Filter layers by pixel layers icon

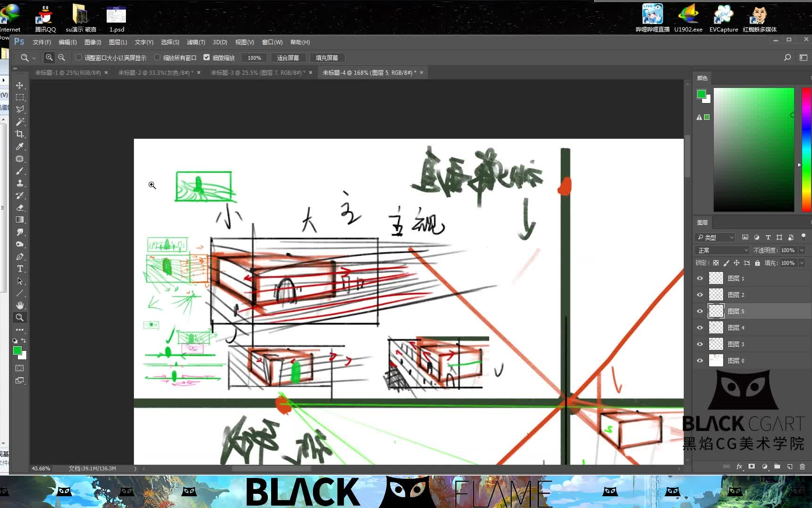[x=745, y=237]
